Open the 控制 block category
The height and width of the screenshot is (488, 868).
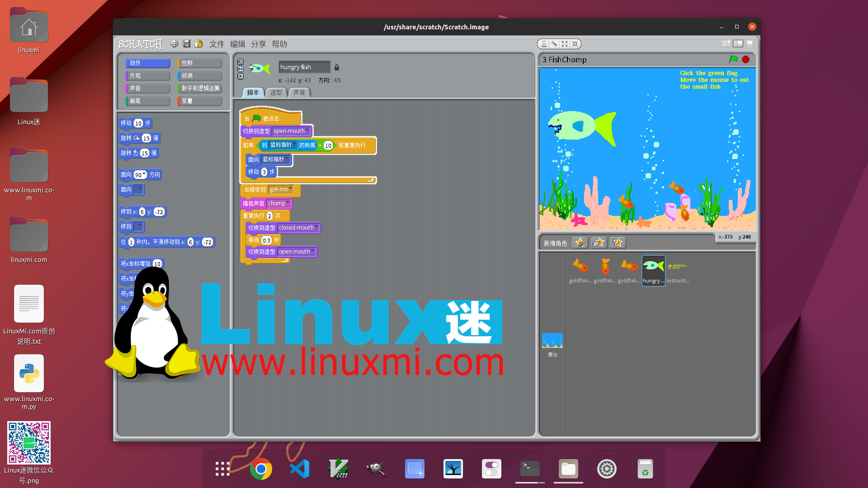tap(199, 63)
